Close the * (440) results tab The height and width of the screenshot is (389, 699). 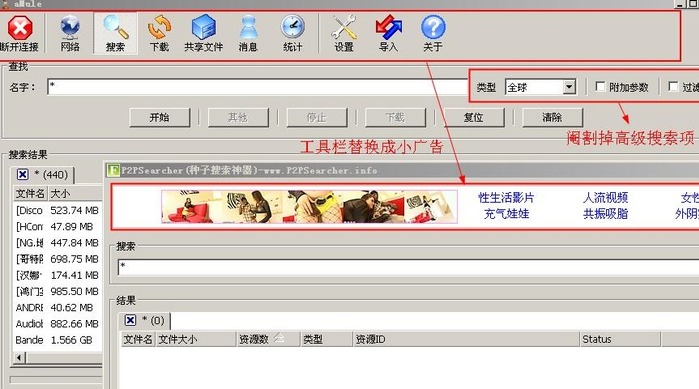[22, 175]
